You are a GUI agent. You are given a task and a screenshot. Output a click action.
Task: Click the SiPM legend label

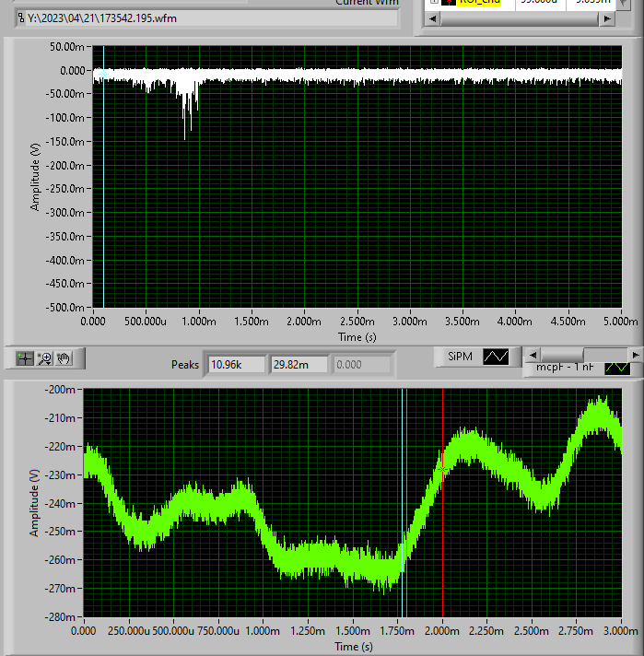click(460, 357)
